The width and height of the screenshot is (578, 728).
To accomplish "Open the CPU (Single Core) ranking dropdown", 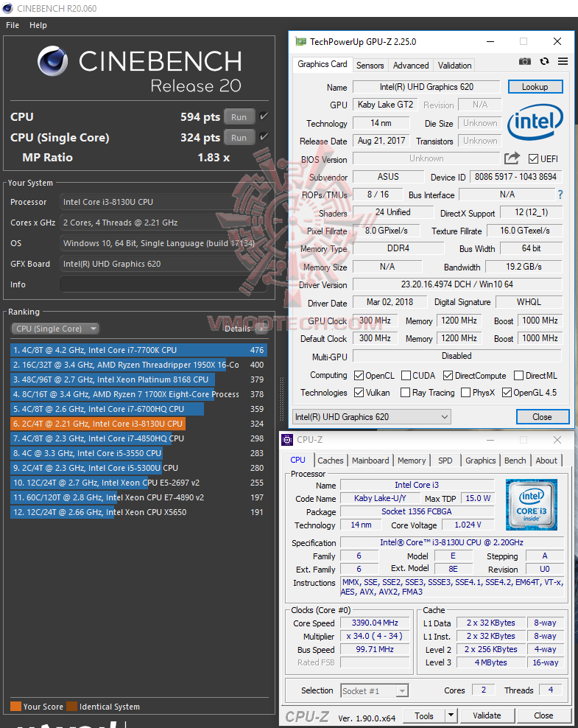I will tap(55, 328).
